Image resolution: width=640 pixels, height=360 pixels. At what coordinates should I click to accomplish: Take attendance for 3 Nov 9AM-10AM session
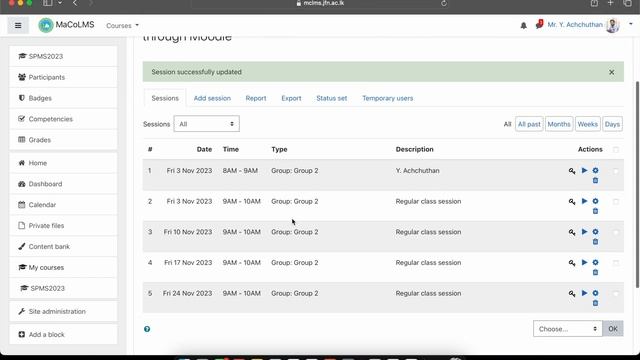(584, 201)
